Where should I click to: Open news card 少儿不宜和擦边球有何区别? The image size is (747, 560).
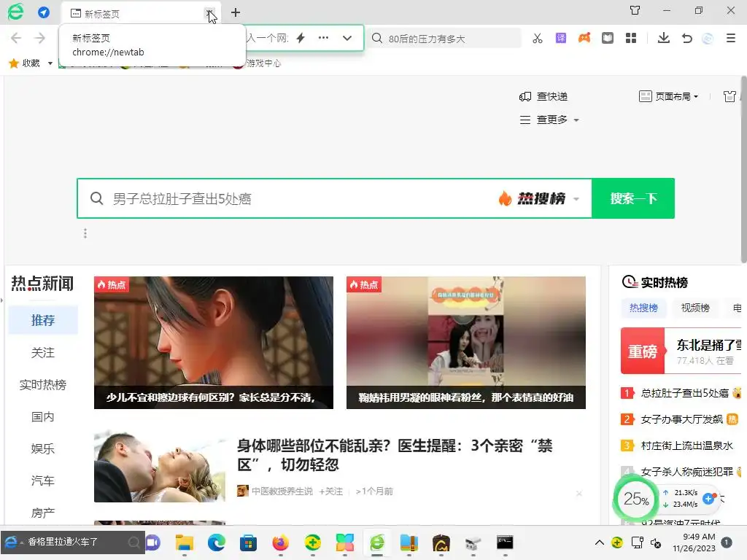214,343
